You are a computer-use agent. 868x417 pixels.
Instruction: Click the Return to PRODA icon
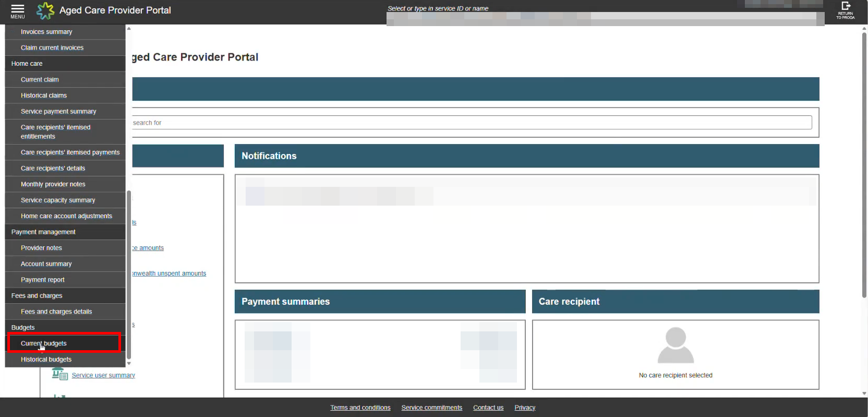(845, 10)
